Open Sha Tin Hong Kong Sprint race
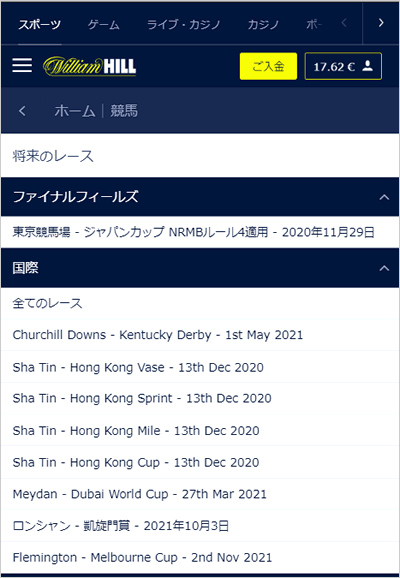This screenshot has height=578, width=400. (200, 398)
